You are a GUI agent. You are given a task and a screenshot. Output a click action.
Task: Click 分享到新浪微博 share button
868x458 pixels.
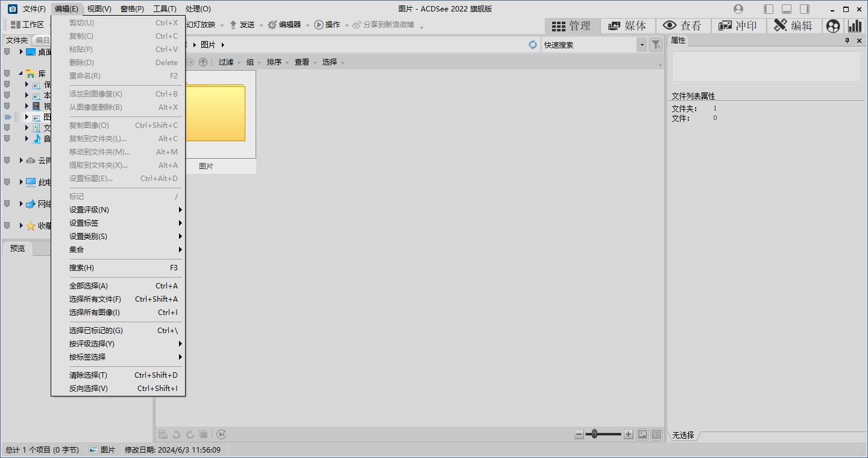click(x=384, y=25)
